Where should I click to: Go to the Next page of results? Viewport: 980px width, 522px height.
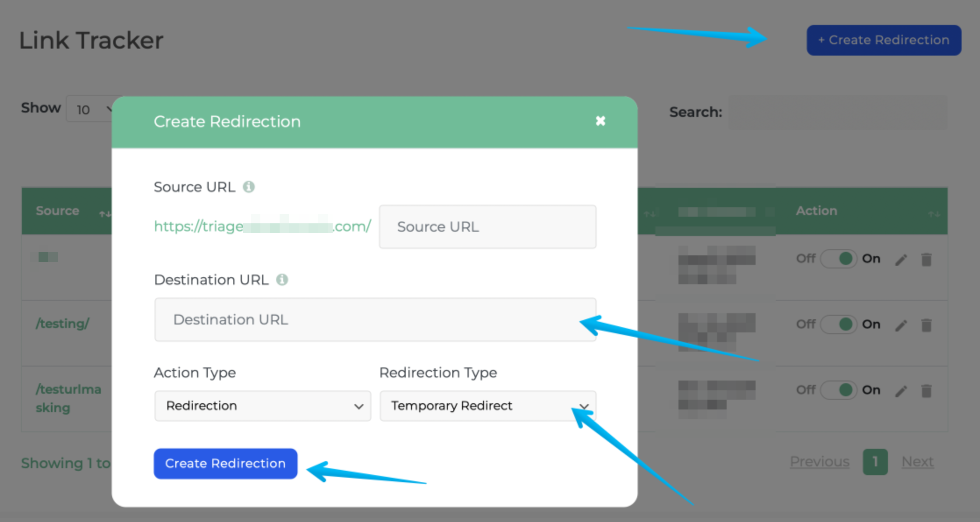coord(917,461)
